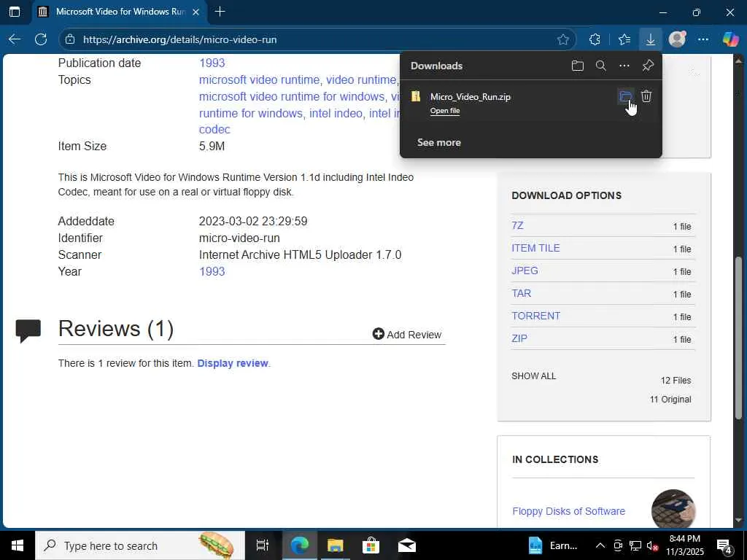Search downloads with magnifier icon

tap(601, 66)
